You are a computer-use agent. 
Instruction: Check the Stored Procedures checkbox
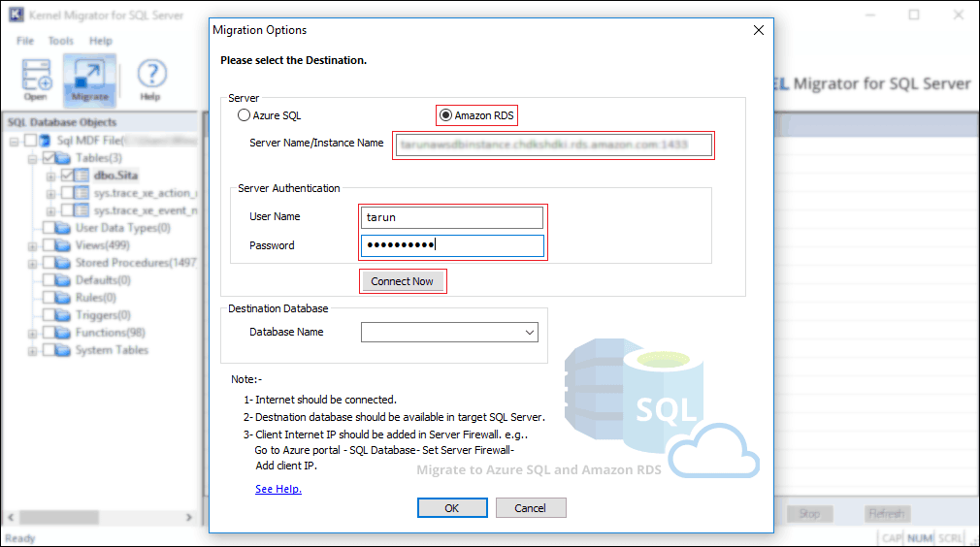[49, 263]
